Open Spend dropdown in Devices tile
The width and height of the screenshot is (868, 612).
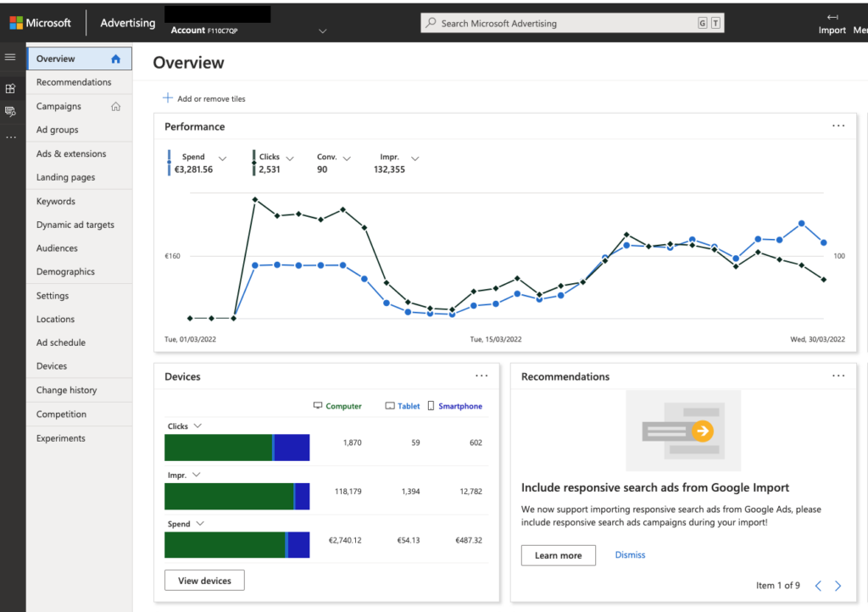coord(200,523)
